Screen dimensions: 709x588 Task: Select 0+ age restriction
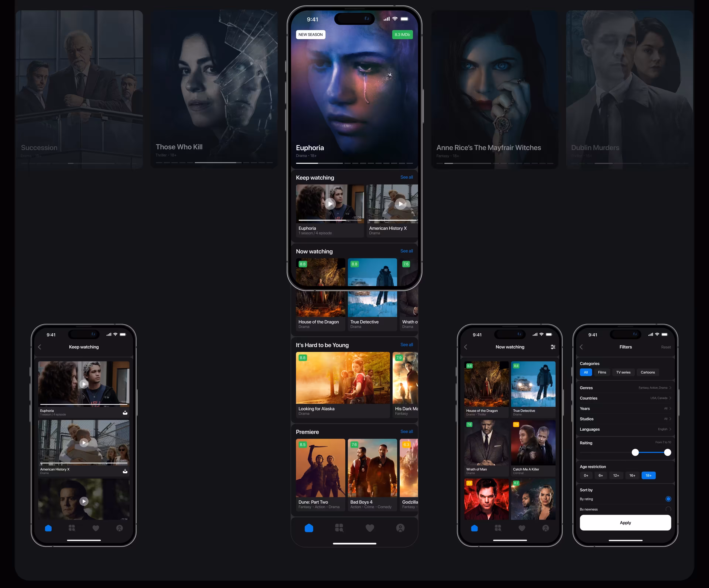pos(586,475)
